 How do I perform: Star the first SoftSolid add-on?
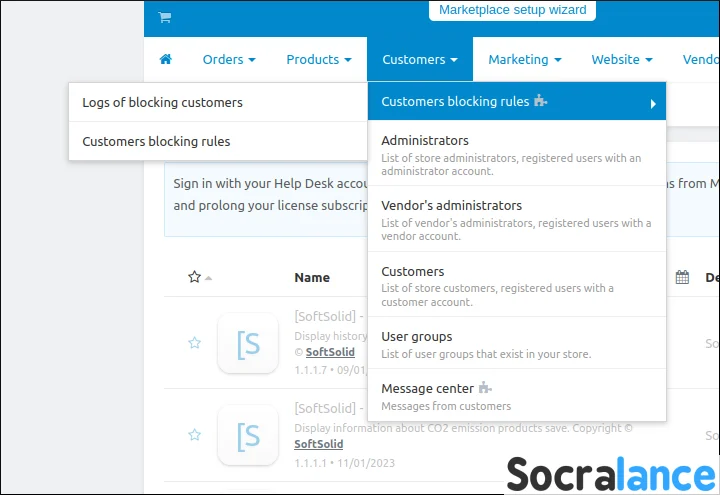coord(195,343)
